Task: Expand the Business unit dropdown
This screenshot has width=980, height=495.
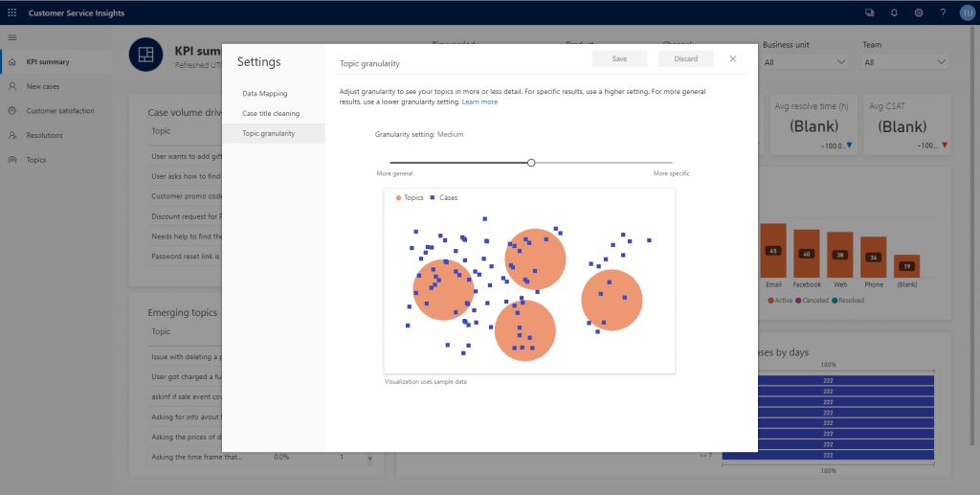Action: (805, 62)
